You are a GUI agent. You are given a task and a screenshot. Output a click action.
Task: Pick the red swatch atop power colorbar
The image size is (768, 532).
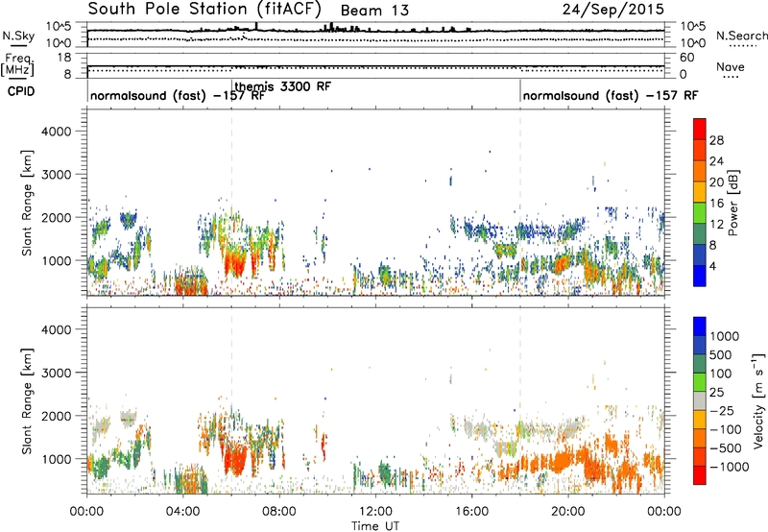coord(700,129)
